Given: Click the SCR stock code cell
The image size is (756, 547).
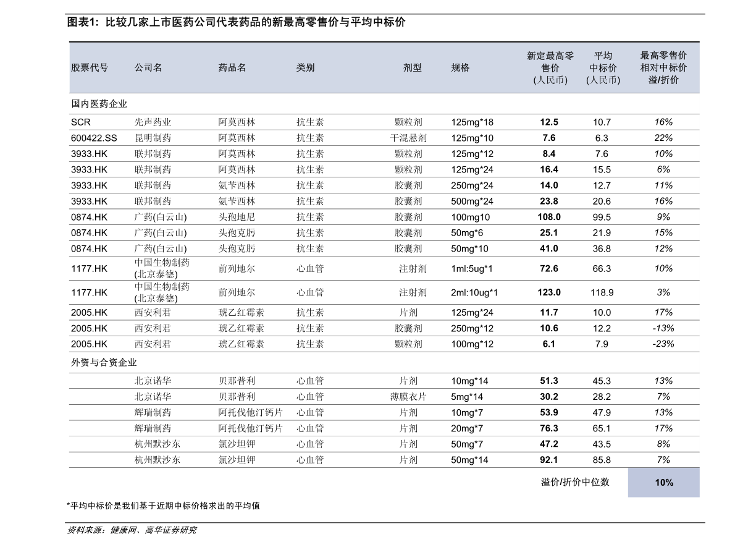Looking at the screenshot, I should click(x=81, y=122).
